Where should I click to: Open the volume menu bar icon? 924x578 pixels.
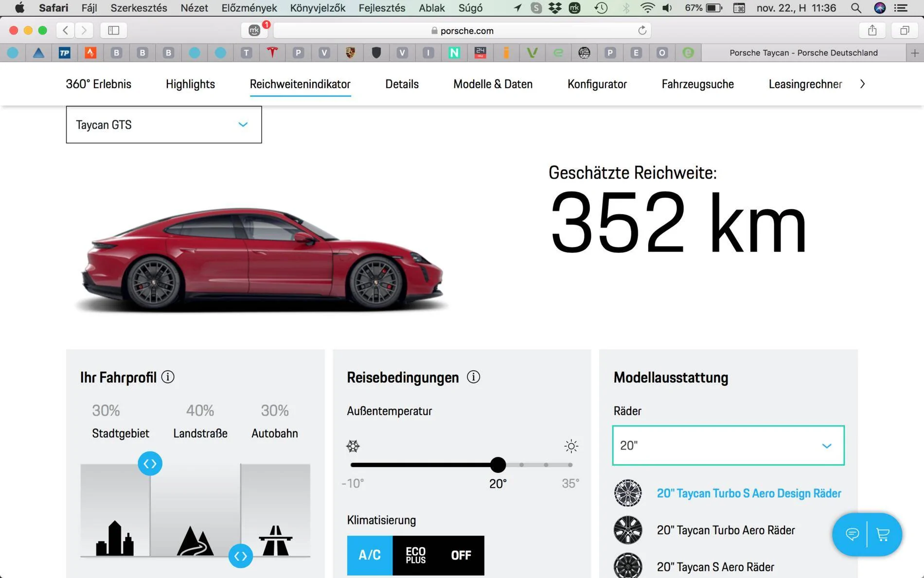[x=667, y=8]
